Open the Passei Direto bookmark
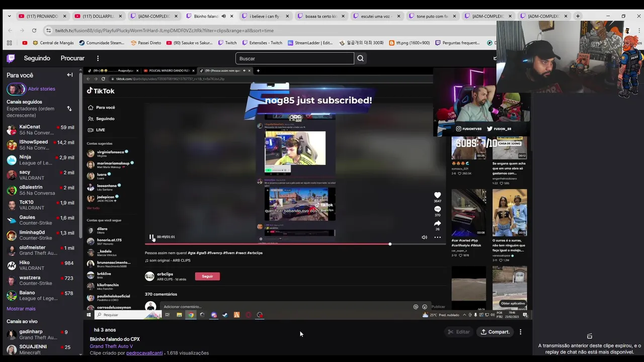644x362 pixels. pos(146,43)
